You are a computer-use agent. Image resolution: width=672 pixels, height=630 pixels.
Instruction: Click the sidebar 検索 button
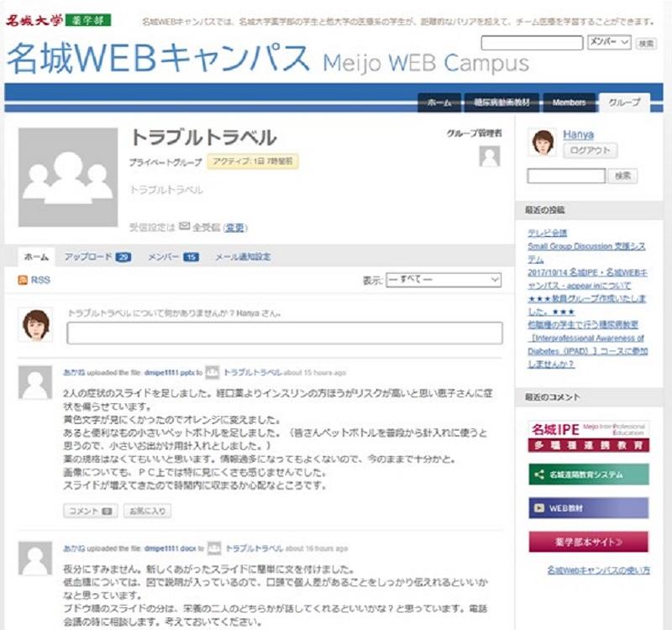622,176
